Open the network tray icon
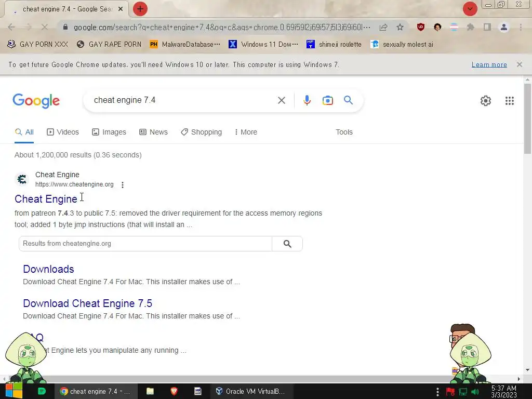This screenshot has width=532, height=399. 463,392
